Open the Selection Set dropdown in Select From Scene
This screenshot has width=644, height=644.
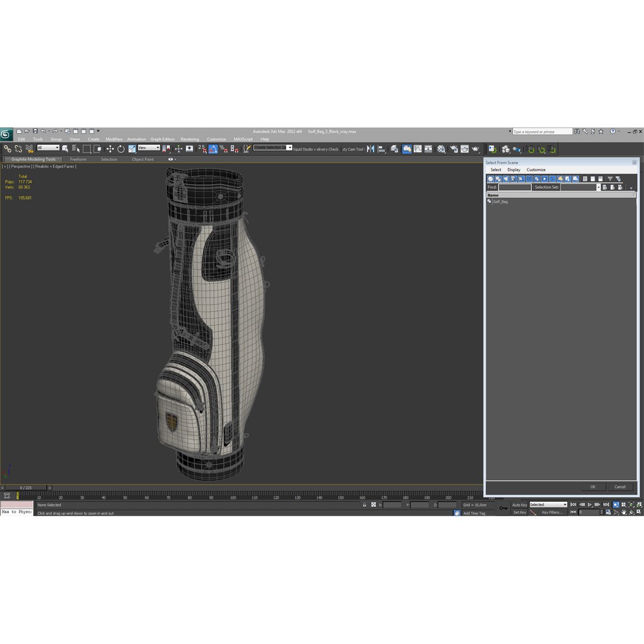pyautogui.click(x=598, y=187)
